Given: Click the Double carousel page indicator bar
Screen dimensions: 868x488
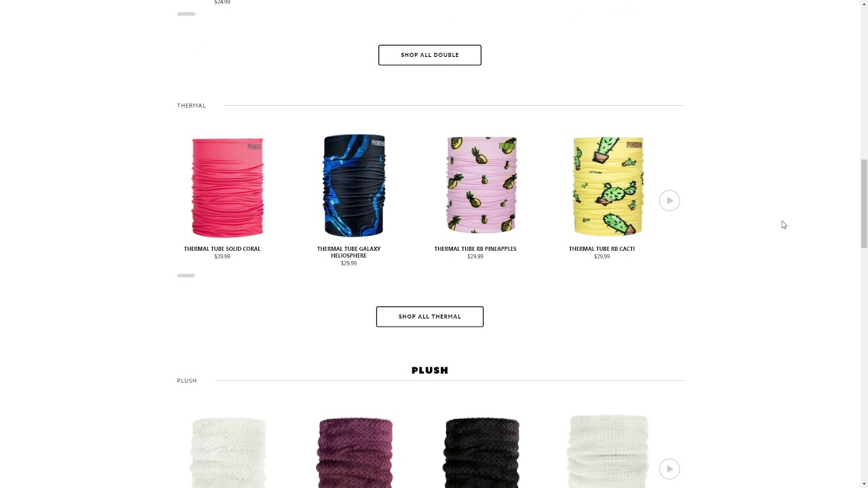Looking at the screenshot, I should pyautogui.click(x=186, y=14).
